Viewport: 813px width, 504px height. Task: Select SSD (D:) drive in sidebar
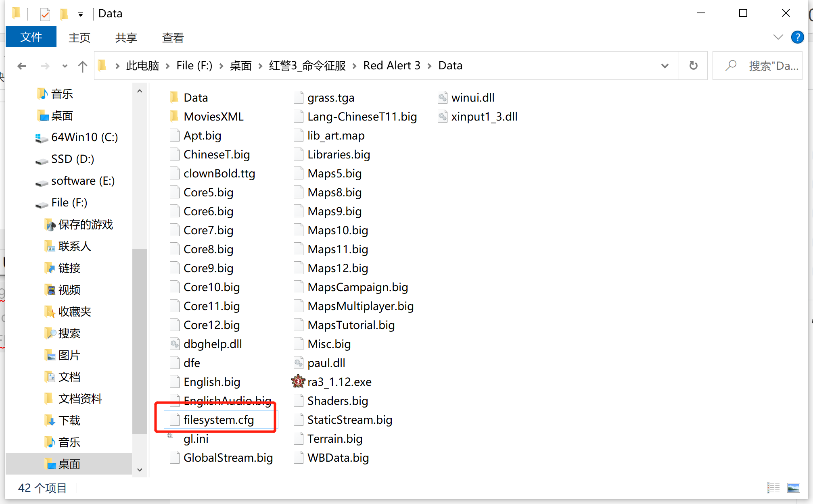72,159
